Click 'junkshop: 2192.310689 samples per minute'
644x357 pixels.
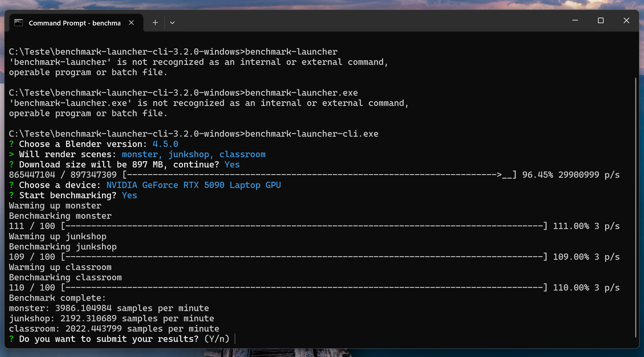click(x=111, y=318)
